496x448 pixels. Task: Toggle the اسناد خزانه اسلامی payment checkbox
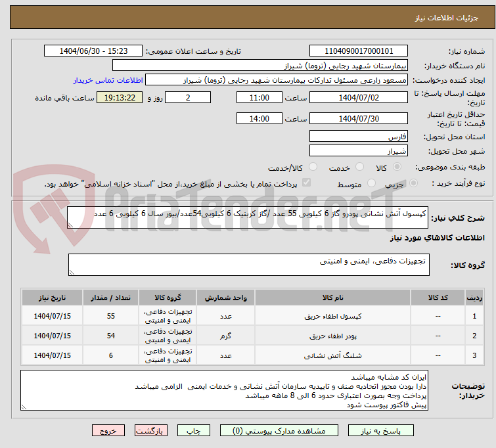pos(306,184)
